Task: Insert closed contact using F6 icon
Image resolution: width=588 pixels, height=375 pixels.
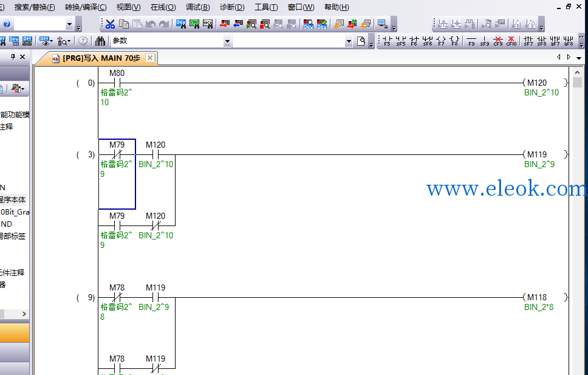Action: pos(414,41)
